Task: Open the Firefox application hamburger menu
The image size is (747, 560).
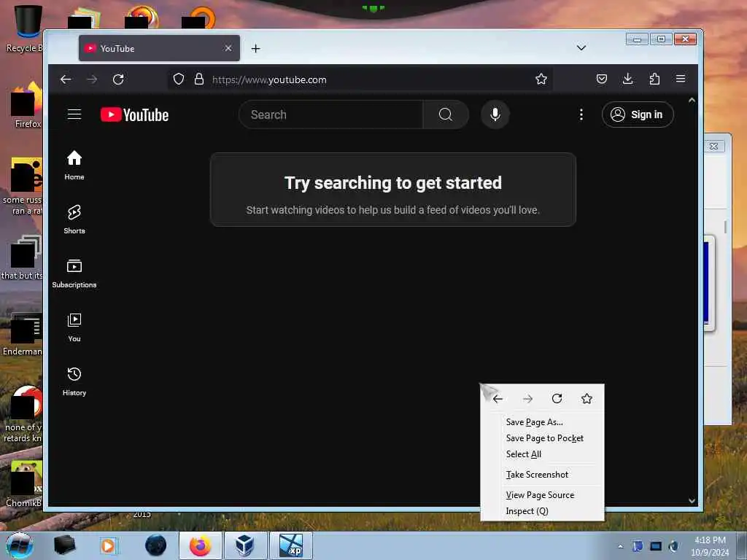Action: pyautogui.click(x=681, y=79)
